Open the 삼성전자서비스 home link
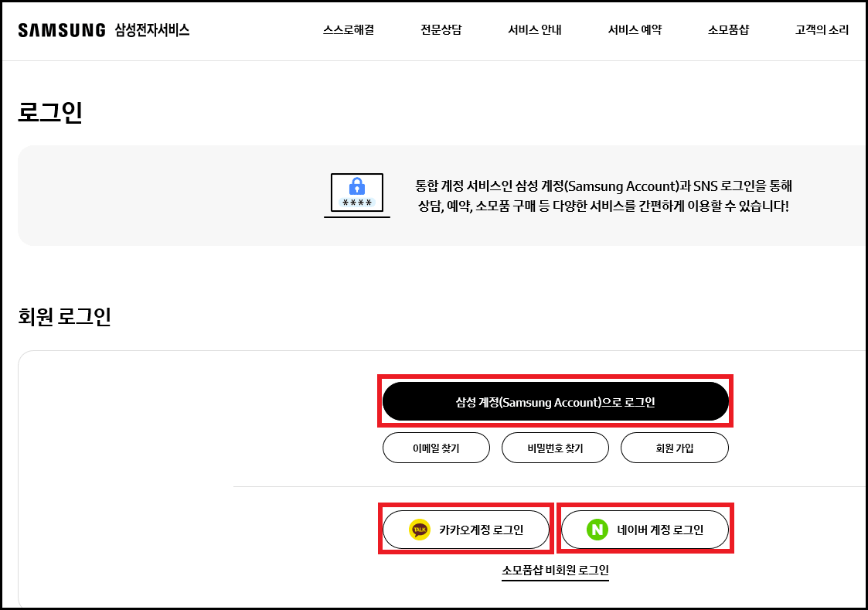Image resolution: width=868 pixels, height=610 pixels. coord(152,30)
